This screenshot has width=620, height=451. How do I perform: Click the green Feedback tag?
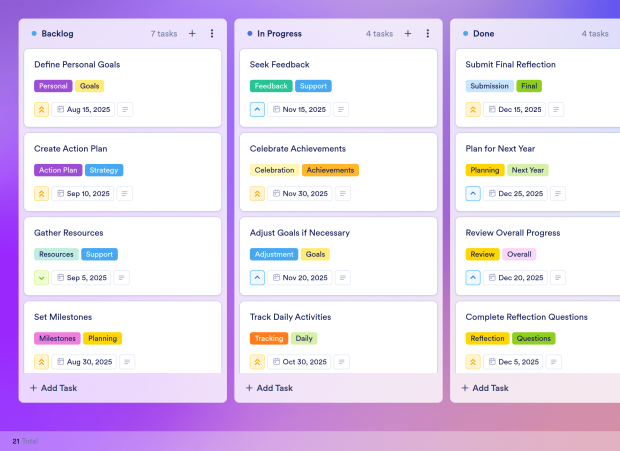pos(271,86)
